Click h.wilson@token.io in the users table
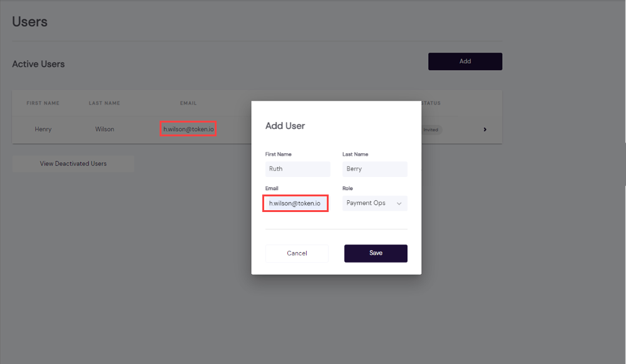This screenshot has width=626, height=364. click(x=188, y=129)
